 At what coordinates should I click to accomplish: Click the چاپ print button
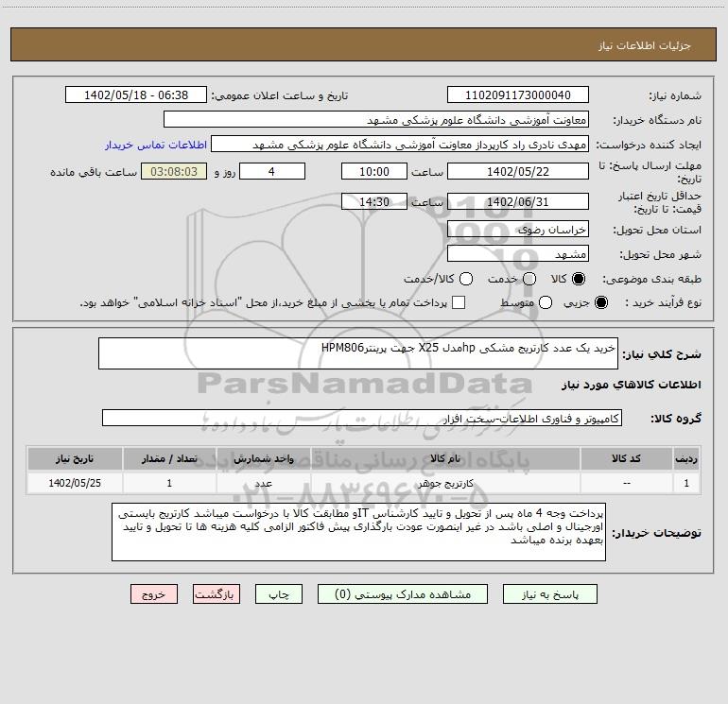point(279,594)
